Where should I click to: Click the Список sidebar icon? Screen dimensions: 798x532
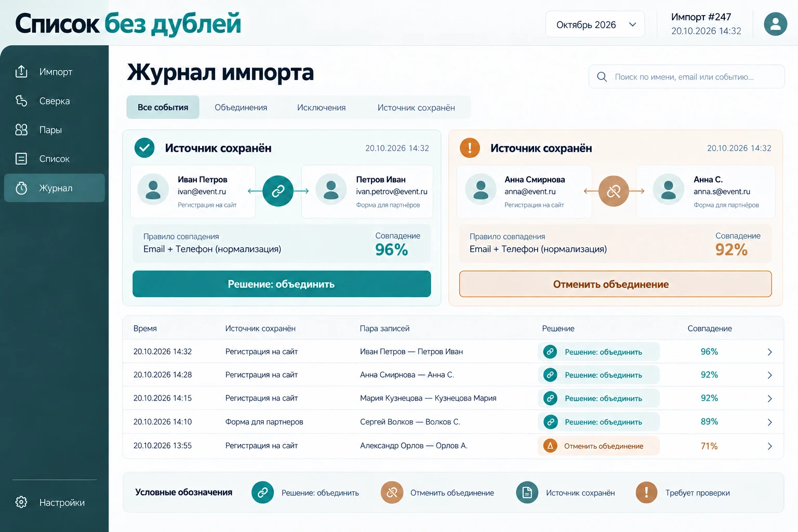pos(21,158)
